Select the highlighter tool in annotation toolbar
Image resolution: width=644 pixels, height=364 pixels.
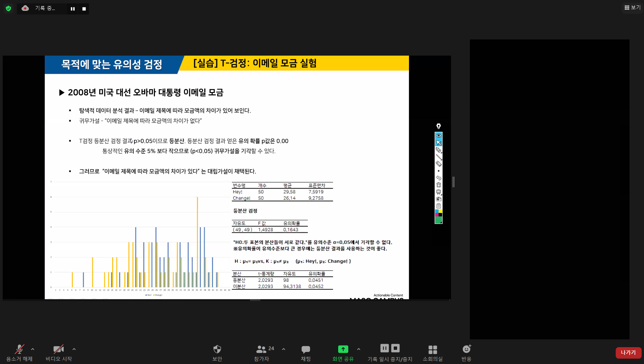click(439, 150)
